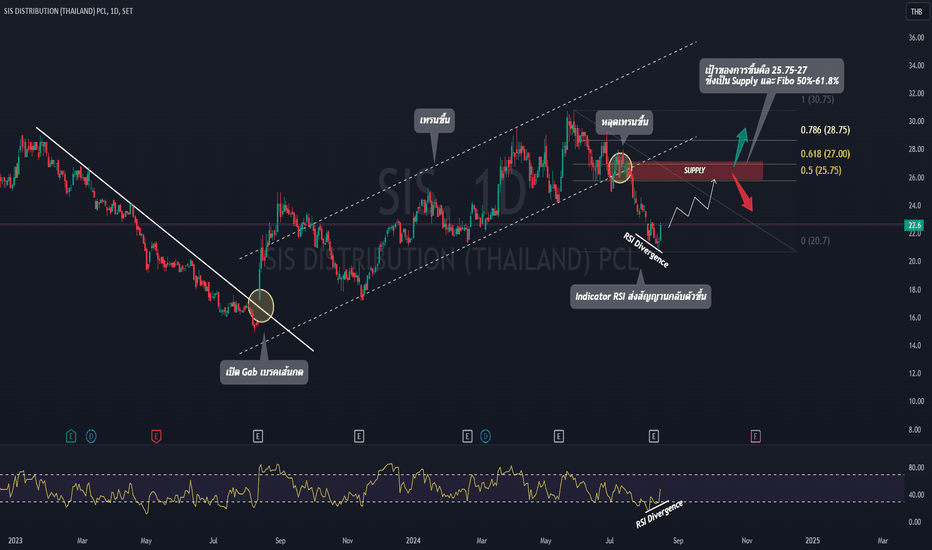Click the green earnings E marker
This screenshot has width=932, height=550.
tap(71, 436)
